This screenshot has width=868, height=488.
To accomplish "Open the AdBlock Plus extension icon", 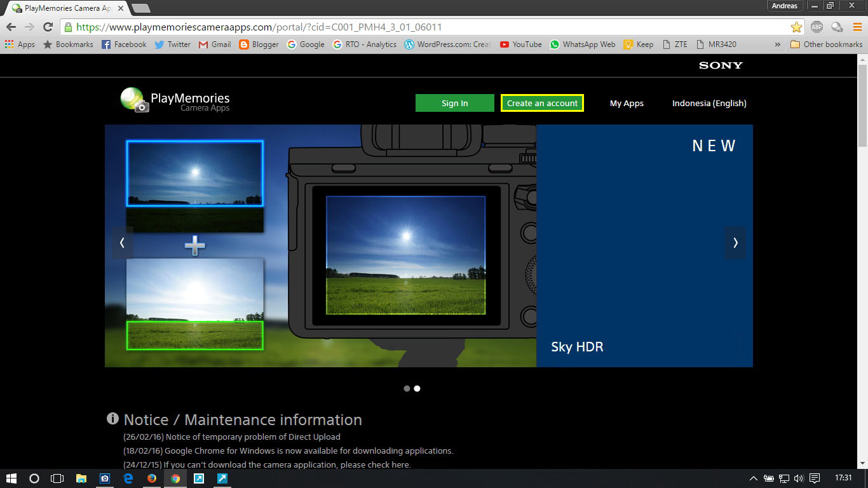I will (817, 27).
